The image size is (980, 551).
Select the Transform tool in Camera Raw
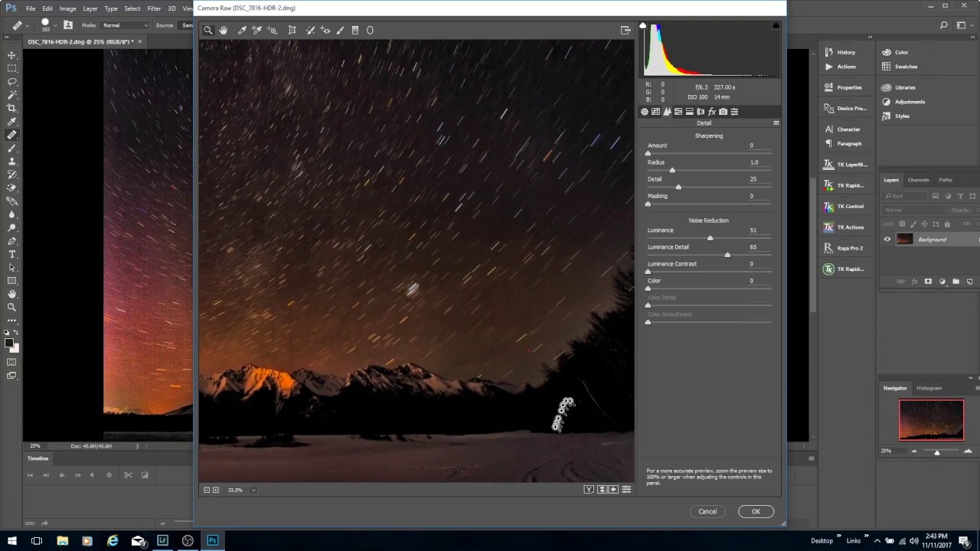pyautogui.click(x=292, y=31)
